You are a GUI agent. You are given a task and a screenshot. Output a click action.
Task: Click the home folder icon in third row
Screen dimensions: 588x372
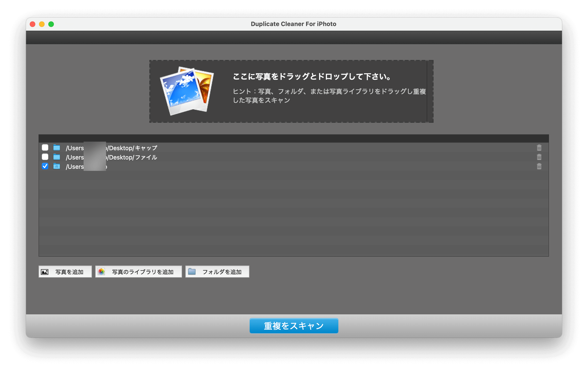57,166
